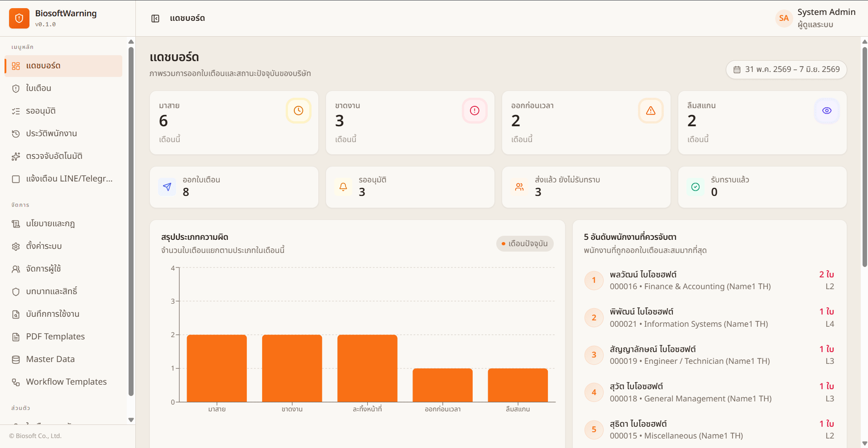Open the date range picker 31 พ.ค. 2569
This screenshot has height=448, width=868.
pyautogui.click(x=786, y=70)
